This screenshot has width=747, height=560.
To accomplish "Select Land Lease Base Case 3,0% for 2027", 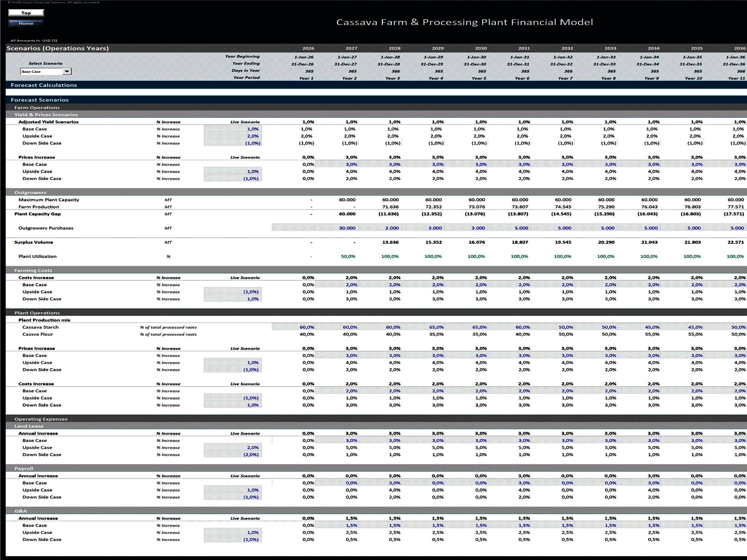I will (337, 441).
